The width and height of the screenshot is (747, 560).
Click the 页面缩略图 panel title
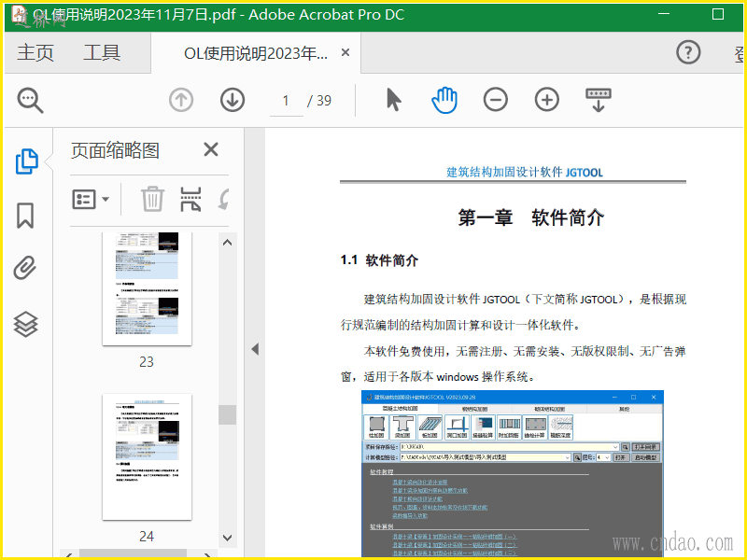(115, 150)
